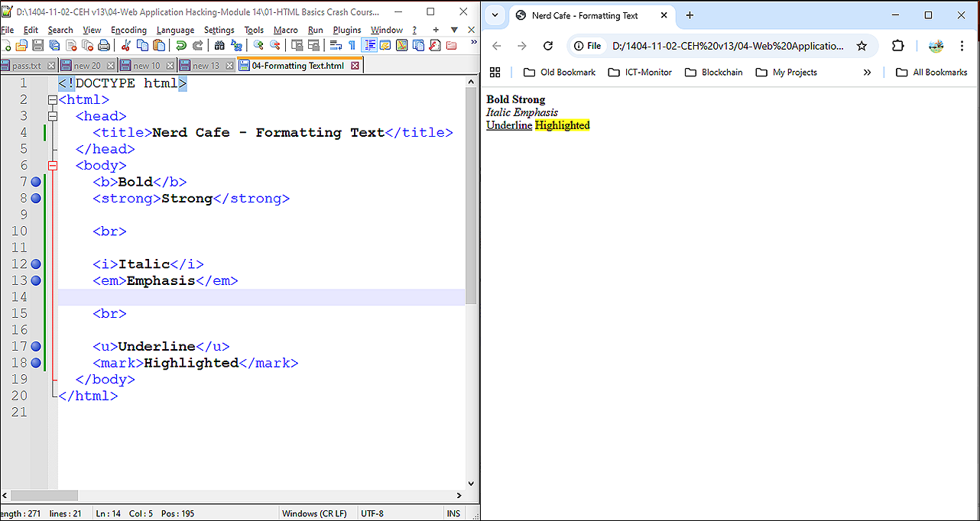Screen dimensions: 980x521
Task: Click the Cut scissors icon
Action: [x=126, y=46]
